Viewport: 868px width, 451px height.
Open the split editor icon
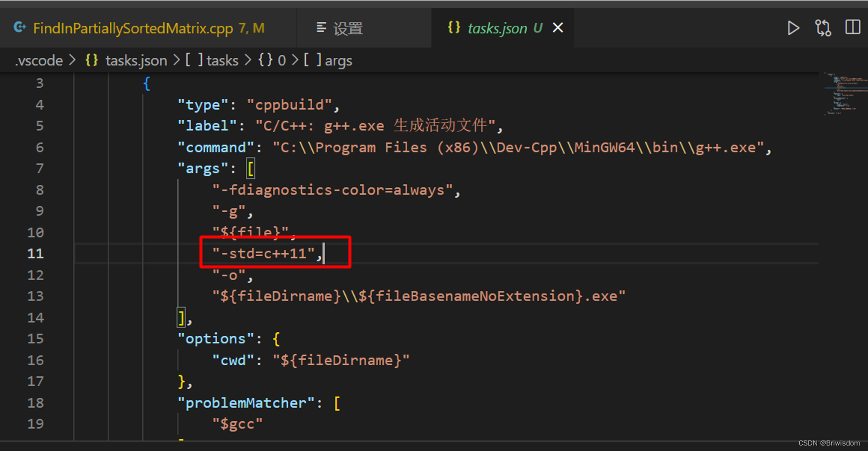pos(852,27)
